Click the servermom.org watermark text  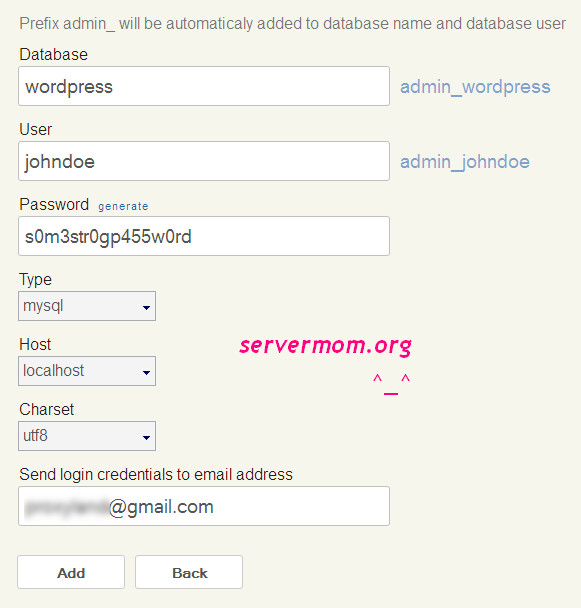[325, 346]
